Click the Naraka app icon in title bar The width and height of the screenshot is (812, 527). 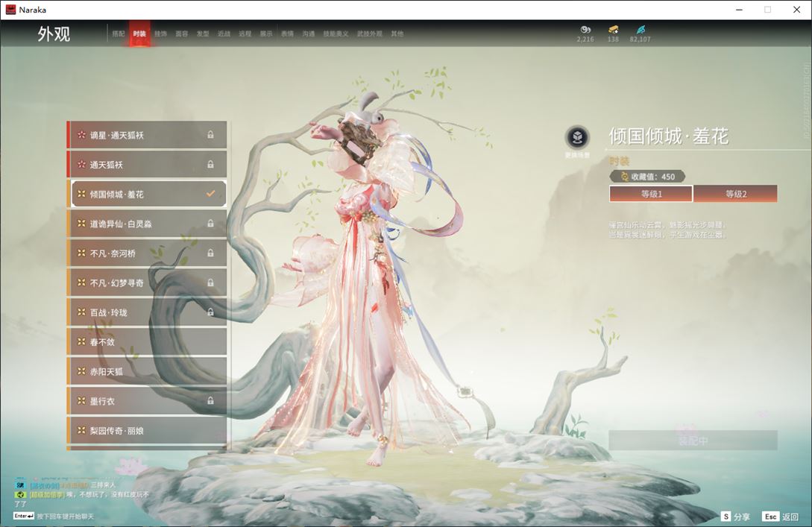(x=10, y=10)
